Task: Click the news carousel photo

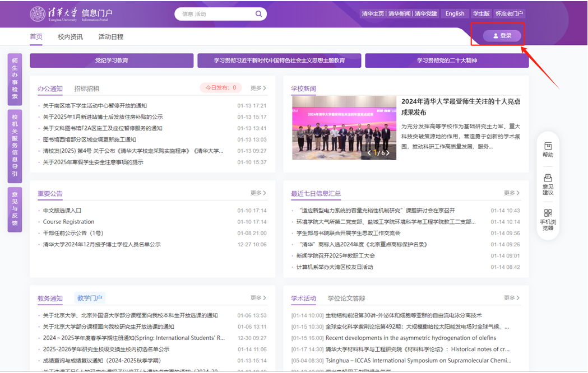Action: [344, 128]
